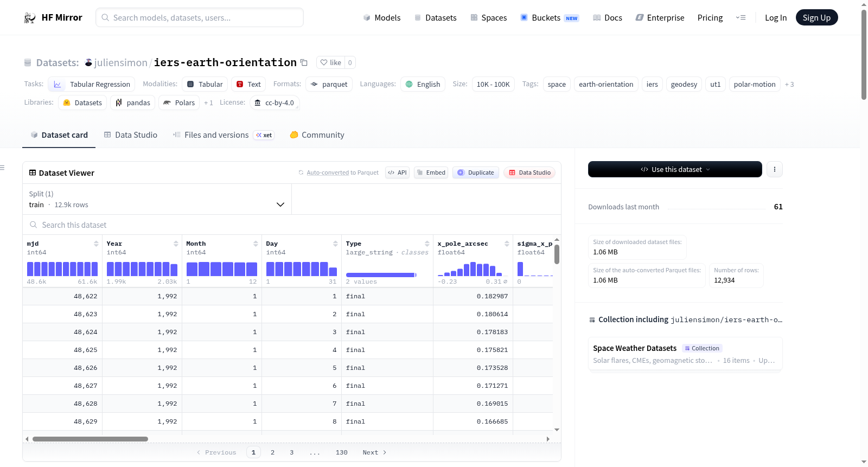Image resolution: width=868 pixels, height=467 pixels.
Task: Click the Embed button
Action: coord(431,172)
